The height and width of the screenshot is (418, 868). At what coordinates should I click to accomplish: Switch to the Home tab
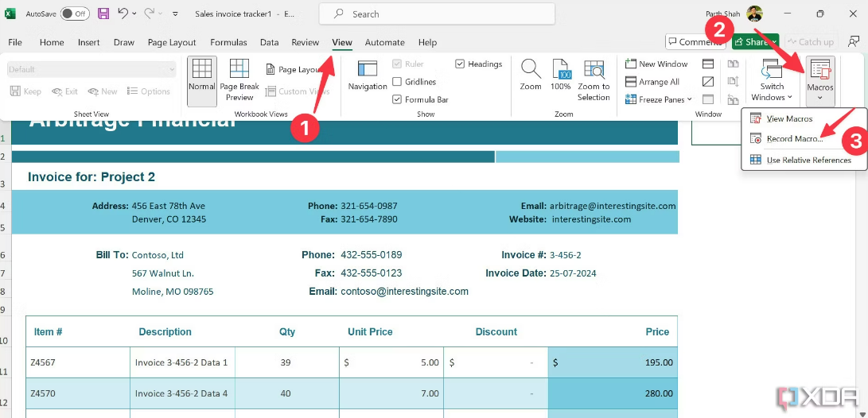tap(52, 42)
